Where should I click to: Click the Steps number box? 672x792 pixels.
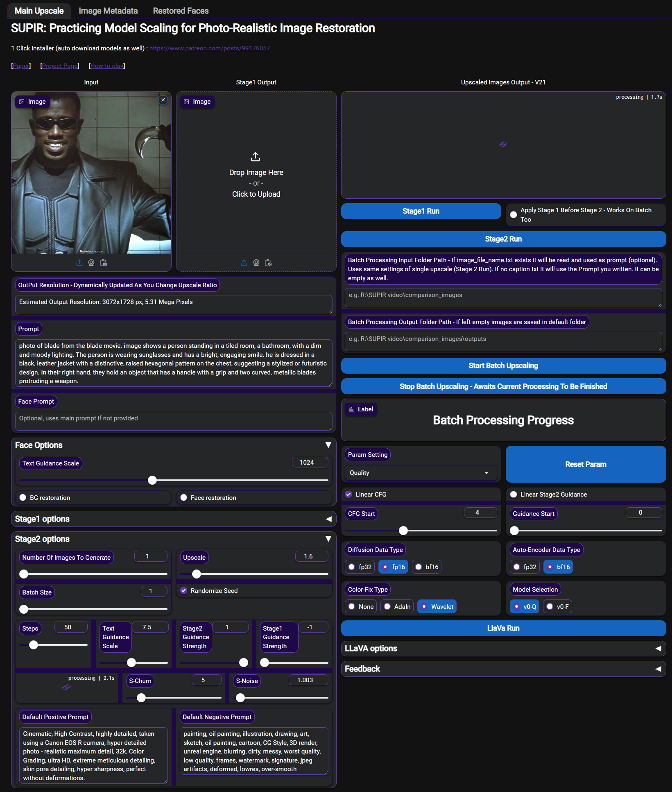pyautogui.click(x=71, y=627)
